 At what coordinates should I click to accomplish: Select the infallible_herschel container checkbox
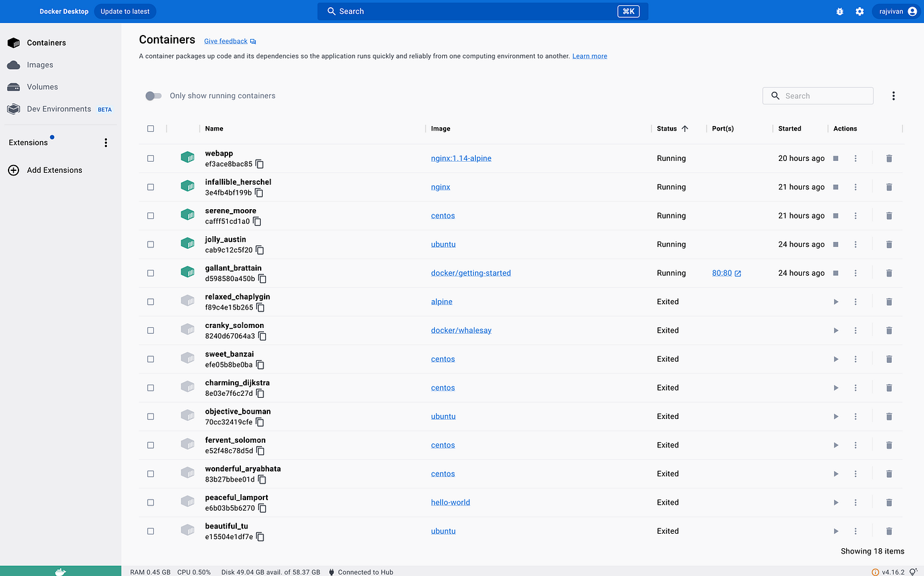(x=150, y=187)
